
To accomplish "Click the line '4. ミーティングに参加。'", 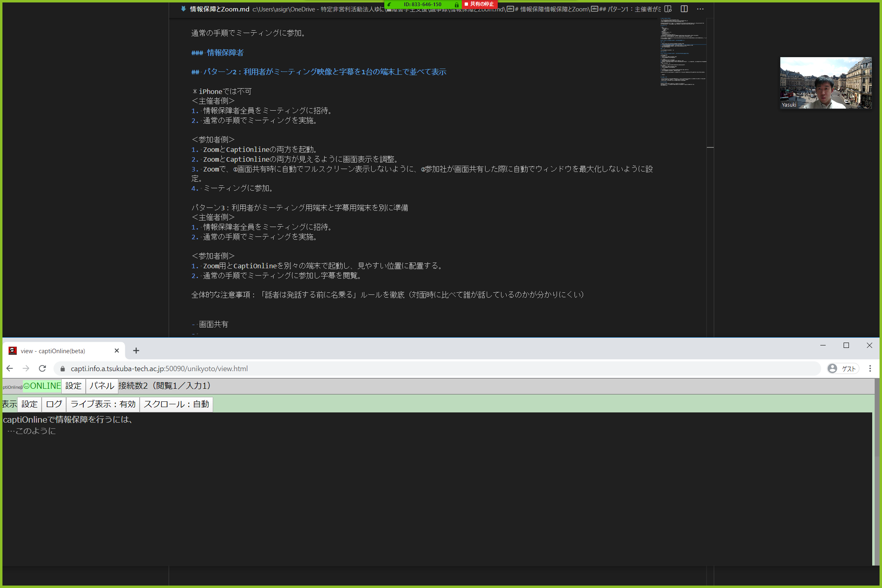I will 233,188.
